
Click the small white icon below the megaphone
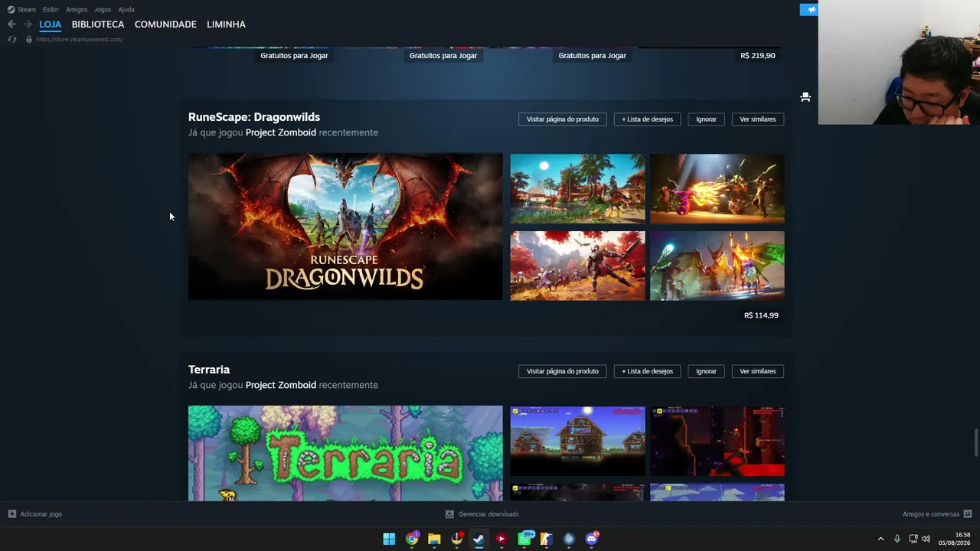[x=805, y=97]
